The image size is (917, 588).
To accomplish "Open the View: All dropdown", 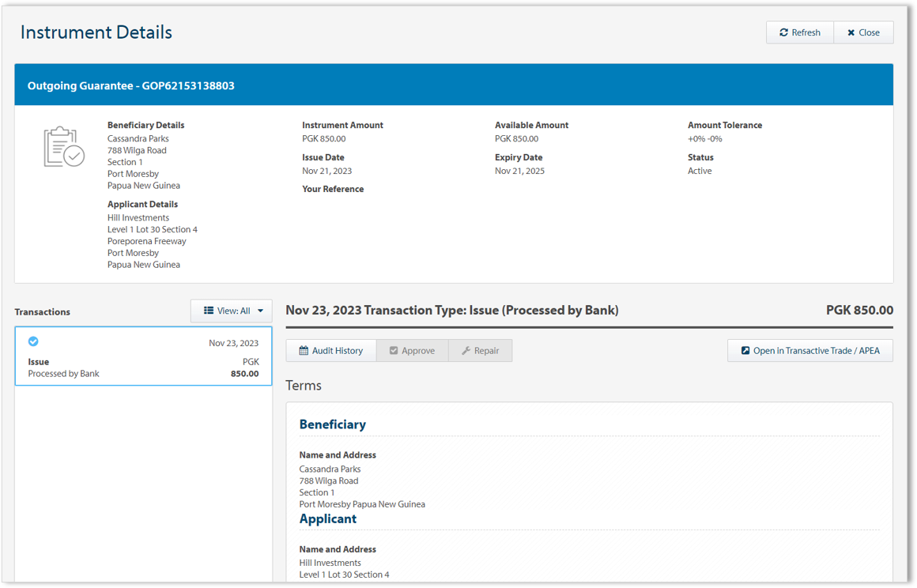I will (232, 311).
